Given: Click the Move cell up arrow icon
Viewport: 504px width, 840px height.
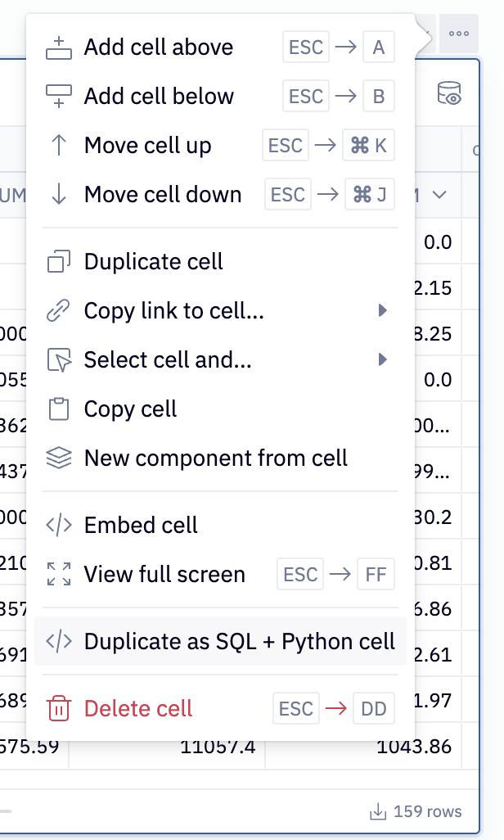Looking at the screenshot, I should (x=59, y=146).
